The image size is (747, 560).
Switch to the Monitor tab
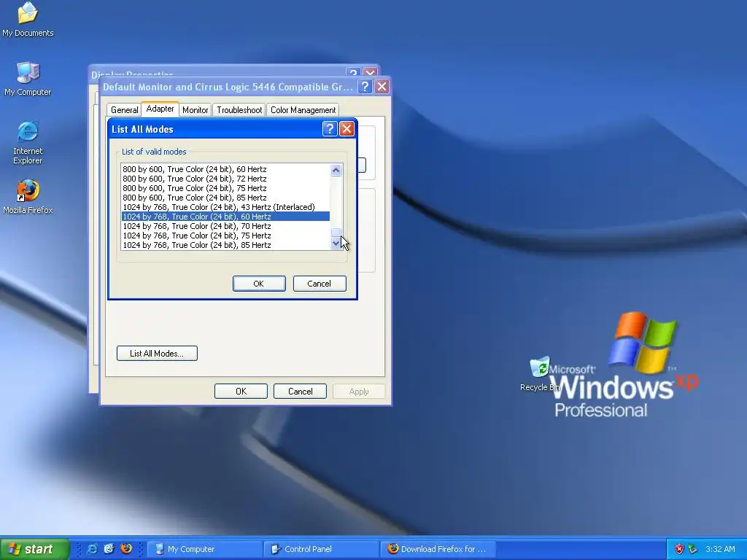click(196, 110)
